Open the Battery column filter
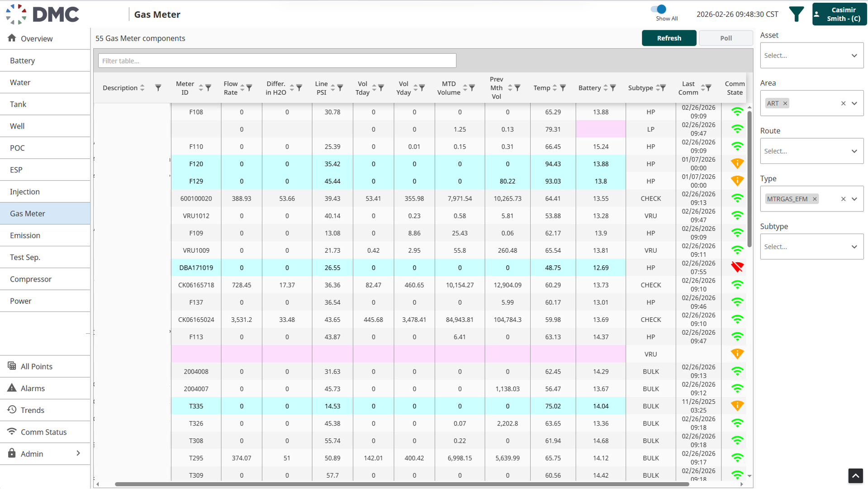 (613, 88)
